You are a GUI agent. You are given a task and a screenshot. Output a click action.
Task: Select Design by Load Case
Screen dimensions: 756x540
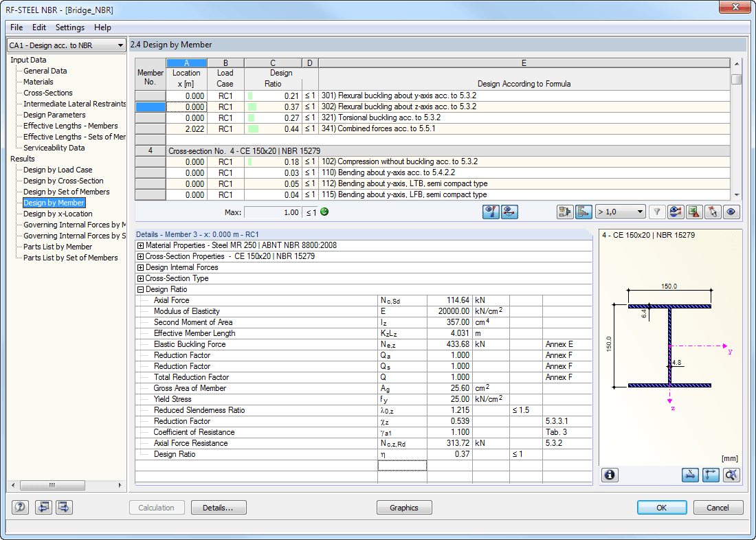[58, 170]
